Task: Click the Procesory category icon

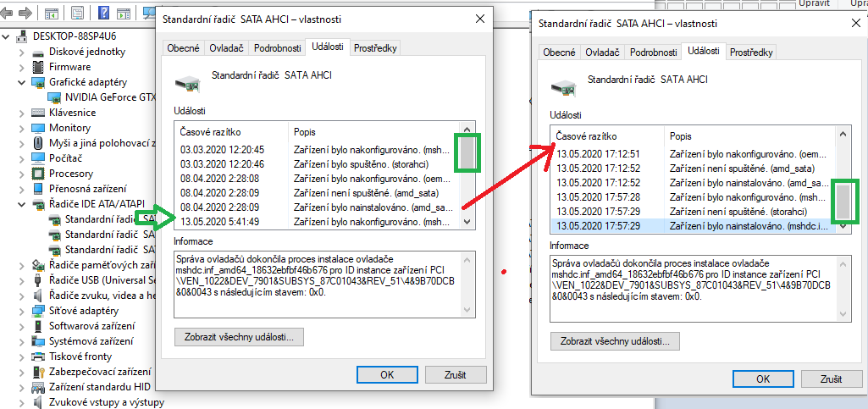Action: pyautogui.click(x=39, y=174)
